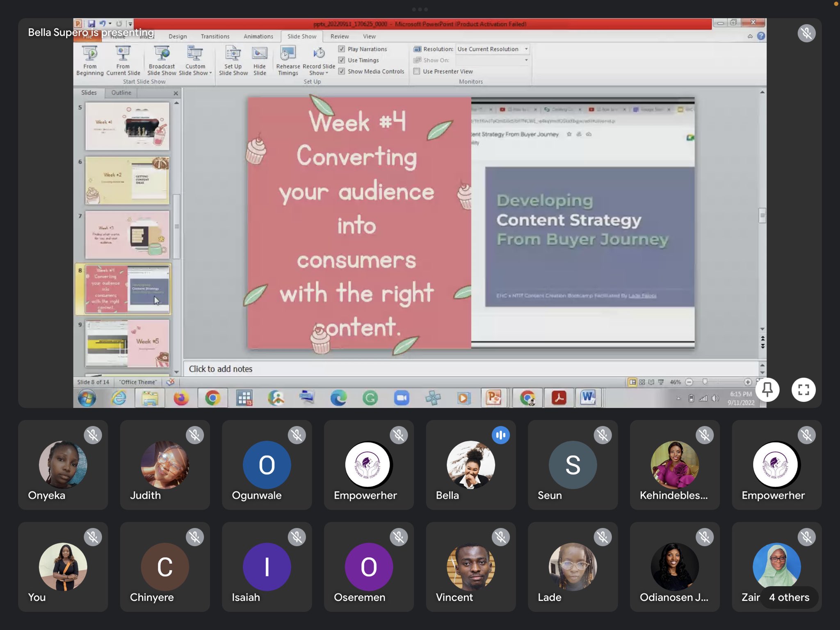Screen dimensions: 840x630
Task: Start slideshow From Current Slide
Action: (123, 61)
